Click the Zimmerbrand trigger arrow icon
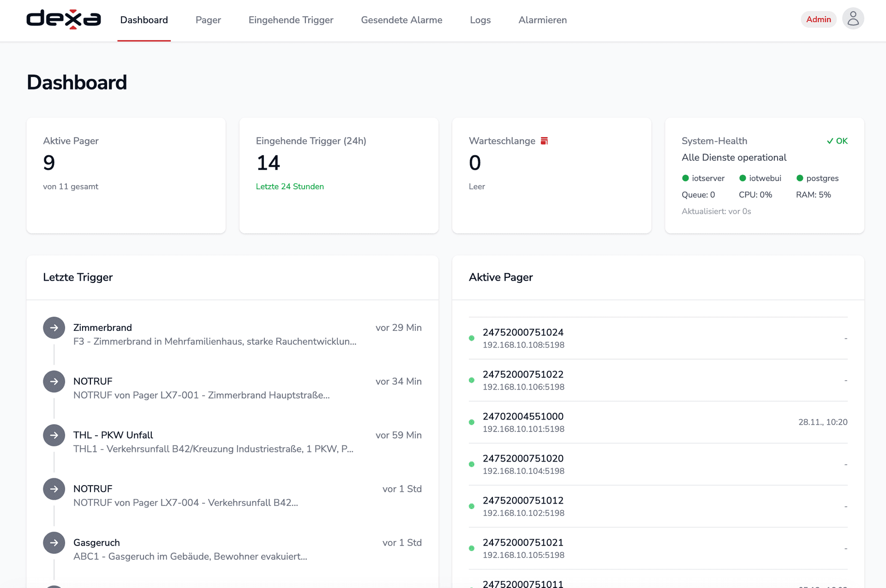The width and height of the screenshot is (886, 588). pyautogui.click(x=54, y=328)
